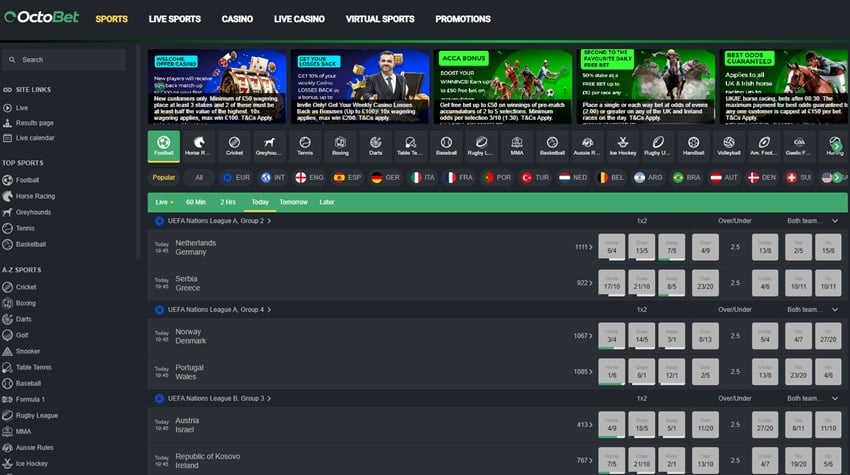Image resolution: width=850 pixels, height=475 pixels.
Task: Filter by GER Germany flag
Action: pos(385,177)
